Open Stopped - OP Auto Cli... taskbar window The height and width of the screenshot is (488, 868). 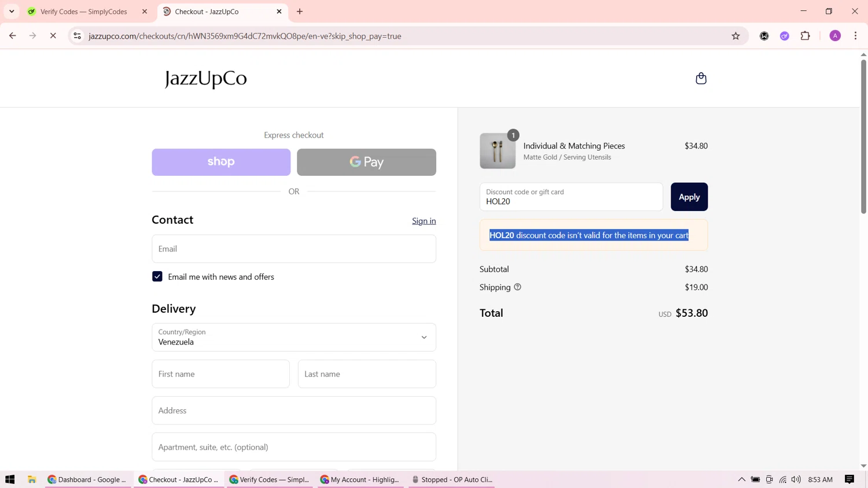451,479
